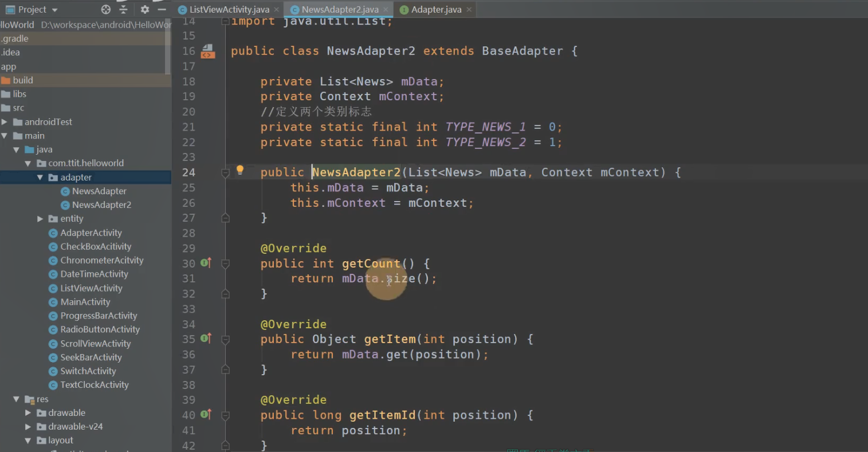
Task: Collapse the res folder arrow
Action: point(16,399)
